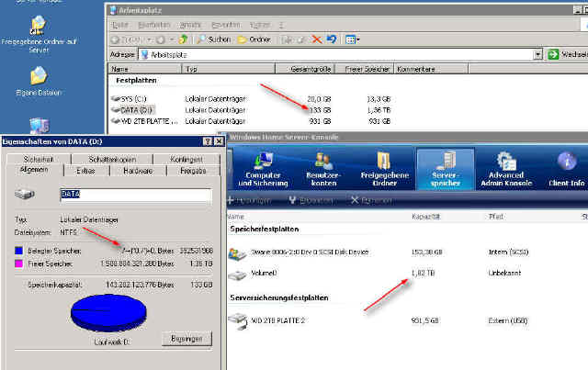Screen dimensions: 588x370
Task: Toggle Ordner pane in Arbeitsplatz toolbar
Action: tap(254, 39)
